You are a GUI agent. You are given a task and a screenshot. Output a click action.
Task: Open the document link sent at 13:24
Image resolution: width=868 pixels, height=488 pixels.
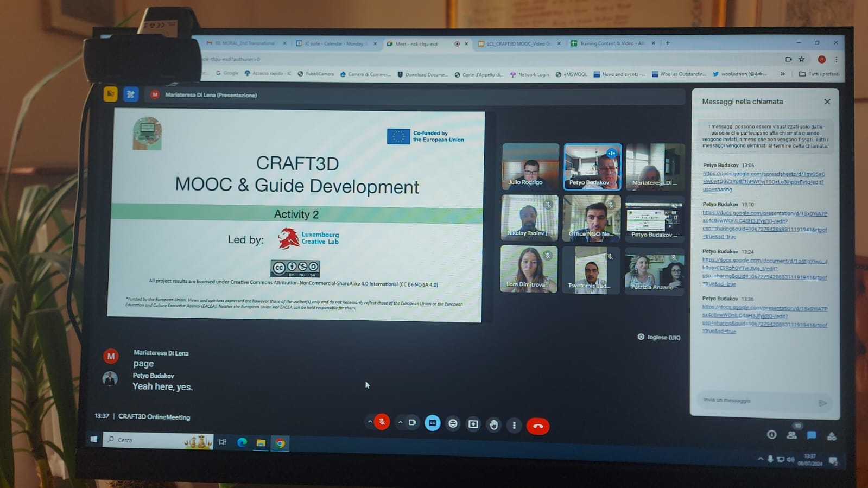(x=764, y=272)
